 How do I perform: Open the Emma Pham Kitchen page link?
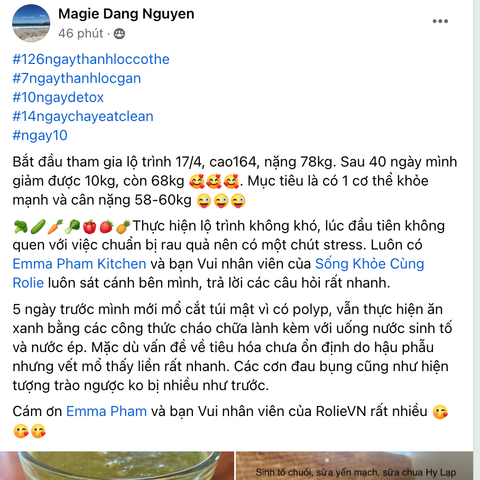coord(79,264)
